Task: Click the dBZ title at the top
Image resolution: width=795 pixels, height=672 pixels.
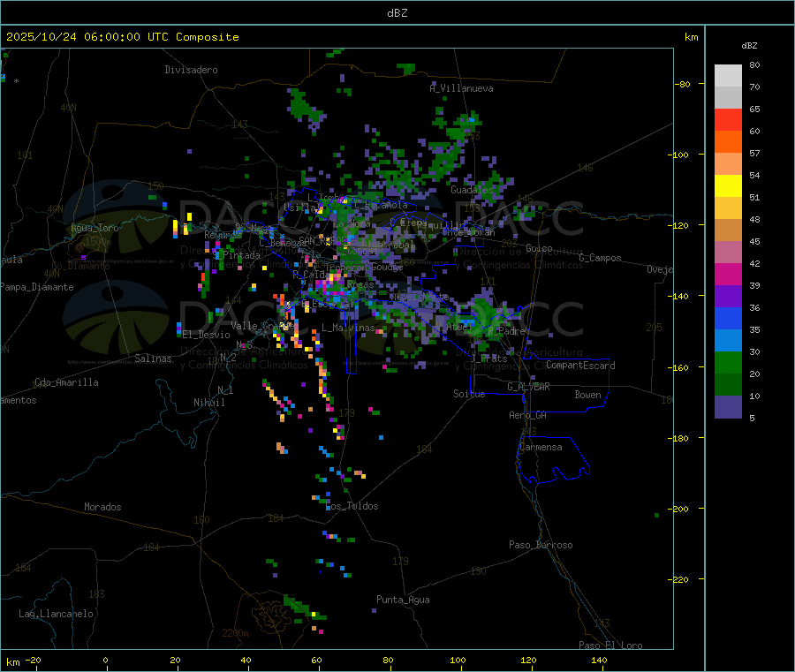Action: click(397, 13)
